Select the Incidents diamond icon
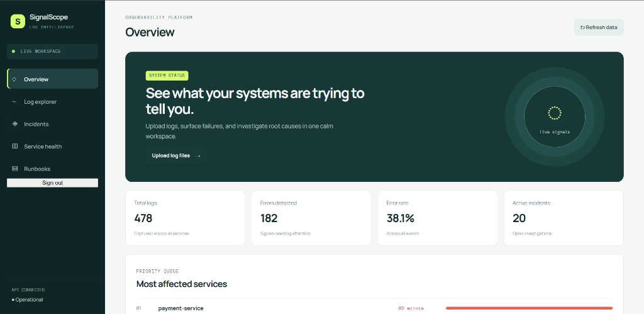Viewport: 644px width, 314px height. [15, 124]
